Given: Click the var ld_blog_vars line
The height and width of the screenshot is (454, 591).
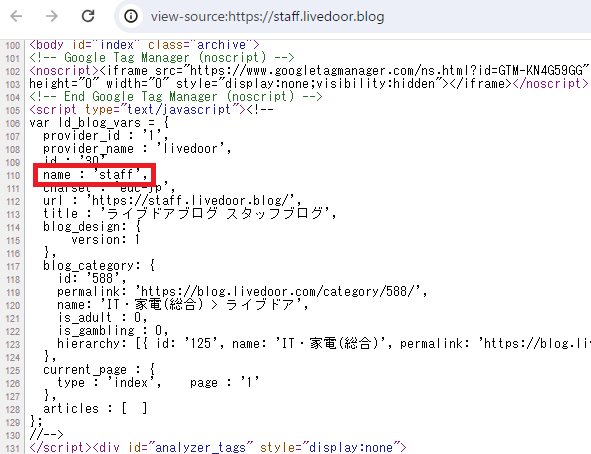Looking at the screenshot, I should pos(99,122).
